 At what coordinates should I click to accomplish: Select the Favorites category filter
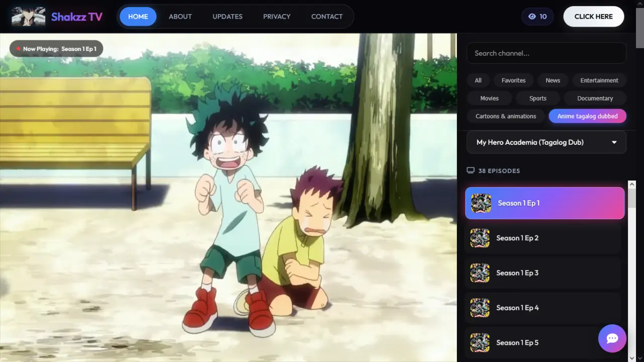[x=514, y=80]
